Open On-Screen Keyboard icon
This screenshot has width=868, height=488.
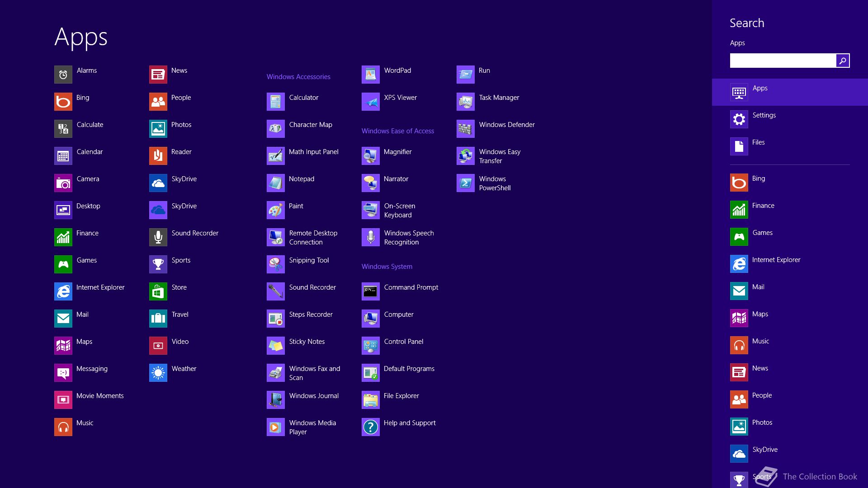pyautogui.click(x=371, y=210)
